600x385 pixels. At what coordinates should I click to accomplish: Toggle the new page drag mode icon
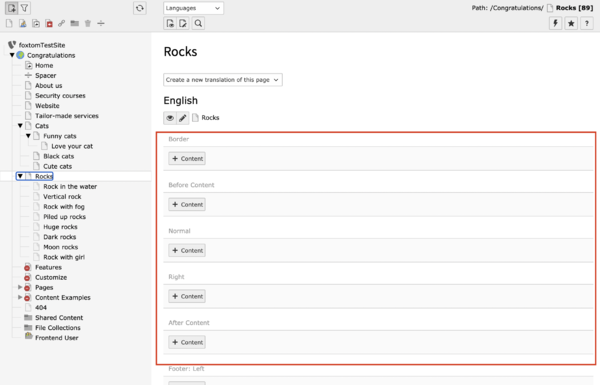[11, 8]
